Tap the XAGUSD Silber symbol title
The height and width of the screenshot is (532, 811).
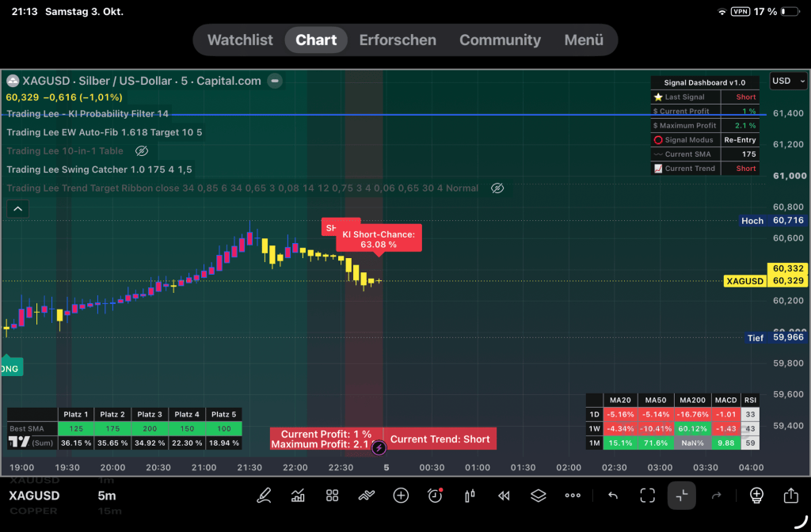pos(142,81)
